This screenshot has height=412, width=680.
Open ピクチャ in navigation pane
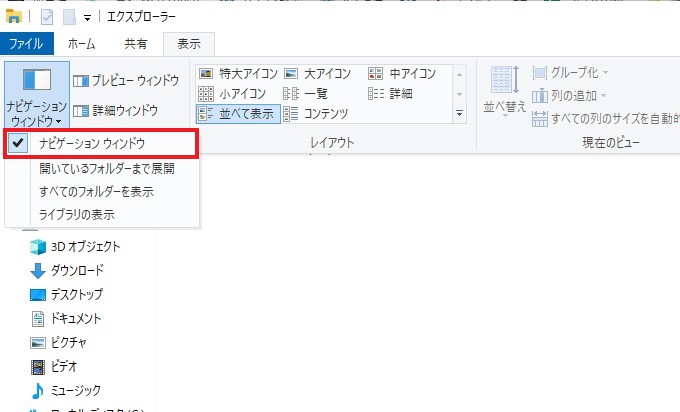point(59,343)
